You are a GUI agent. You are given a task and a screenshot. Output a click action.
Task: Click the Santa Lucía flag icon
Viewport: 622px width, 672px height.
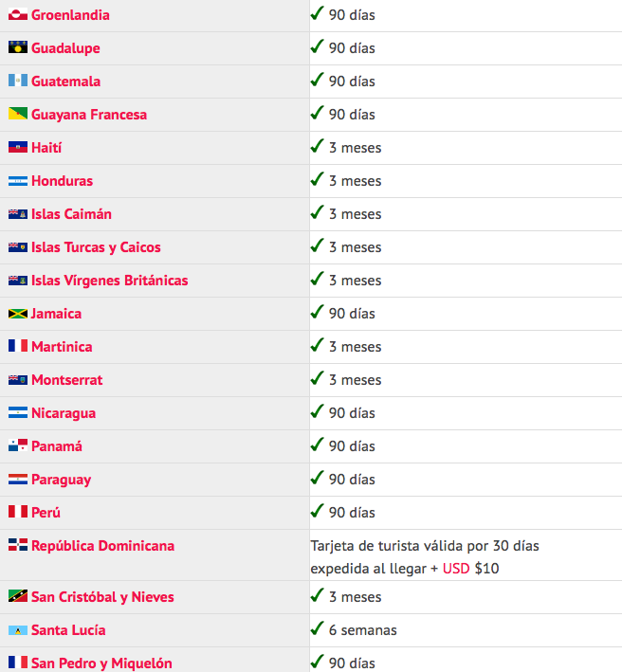pos(18,630)
